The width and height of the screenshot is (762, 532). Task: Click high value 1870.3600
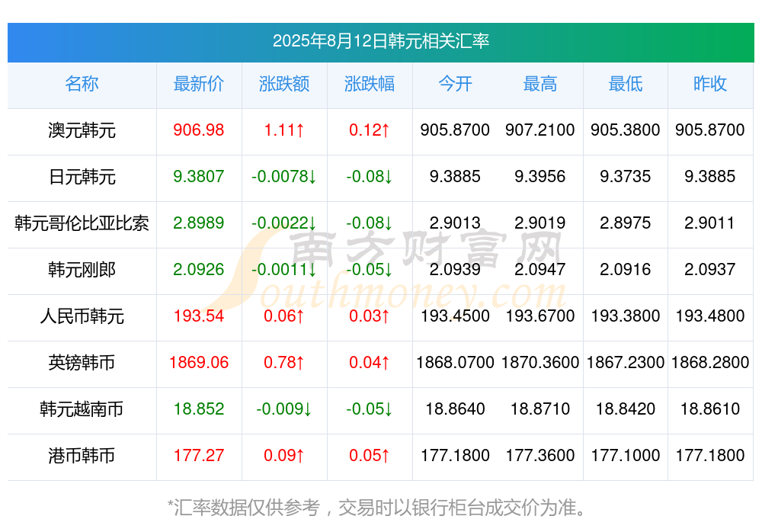pyautogui.click(x=540, y=363)
